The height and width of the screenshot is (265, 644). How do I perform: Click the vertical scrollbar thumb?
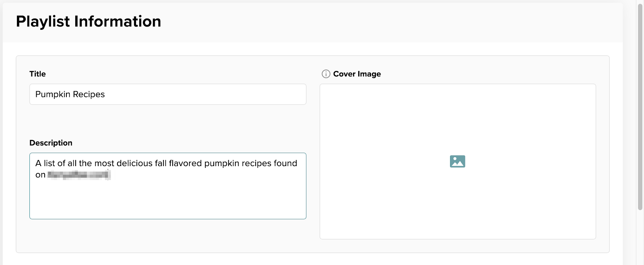click(640, 107)
